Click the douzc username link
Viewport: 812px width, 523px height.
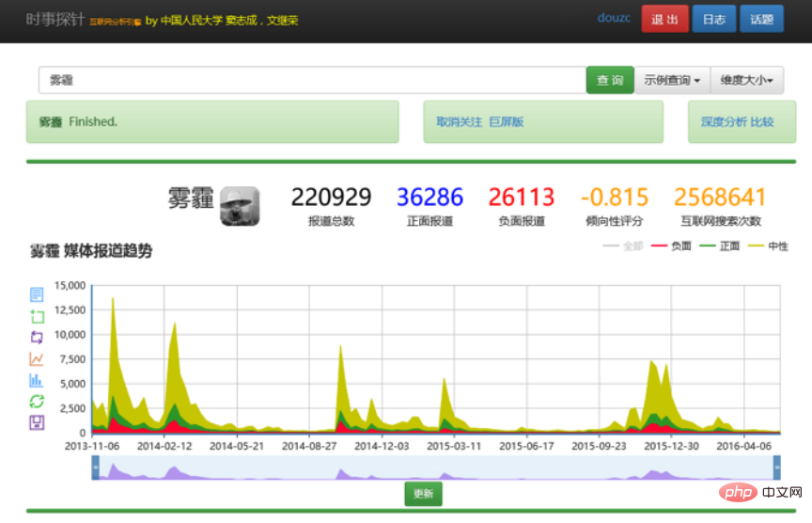point(614,18)
